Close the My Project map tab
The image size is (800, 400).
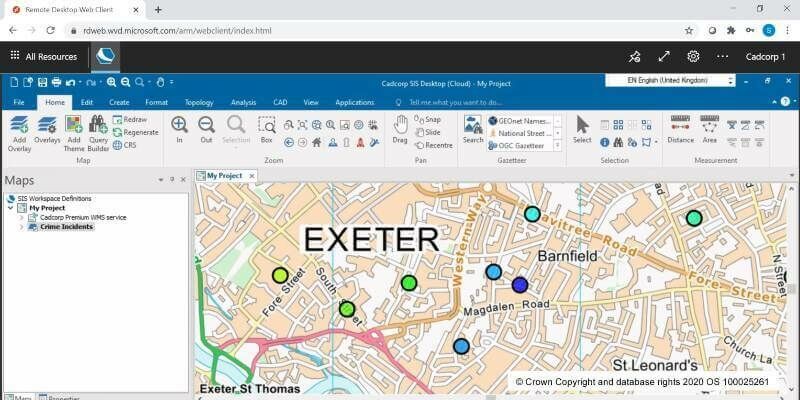(x=252, y=176)
